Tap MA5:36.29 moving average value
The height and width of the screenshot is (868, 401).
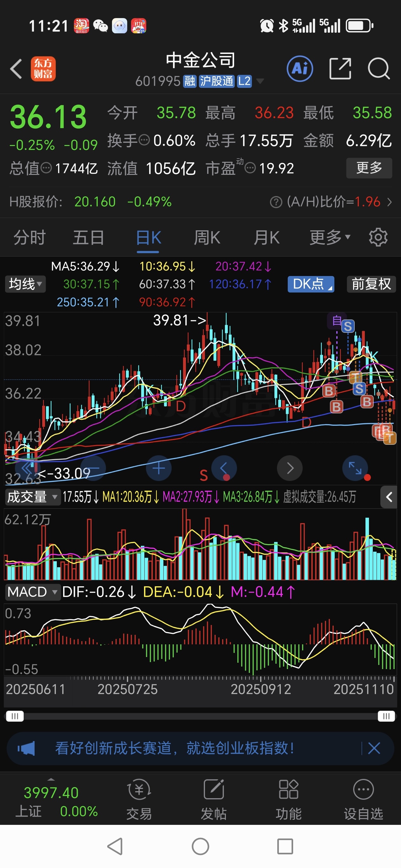(85, 266)
